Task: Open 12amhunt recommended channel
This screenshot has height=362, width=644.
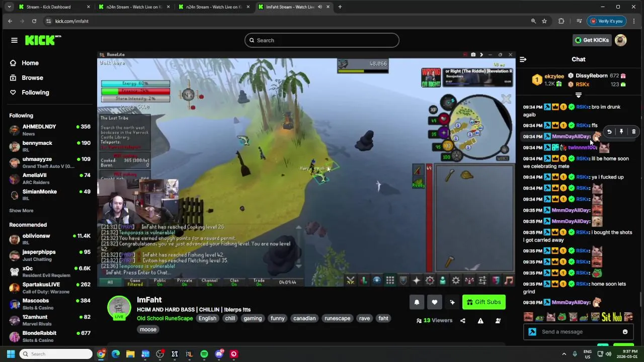Action: (49, 320)
